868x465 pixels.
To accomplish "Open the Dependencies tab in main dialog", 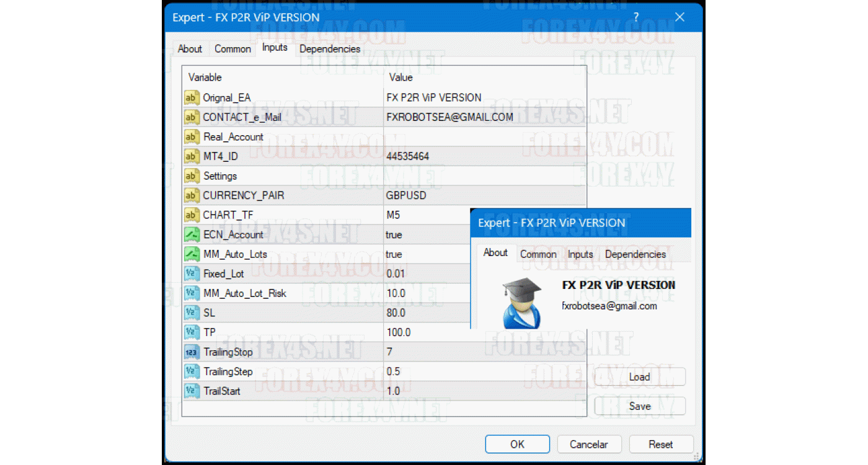I will [330, 49].
